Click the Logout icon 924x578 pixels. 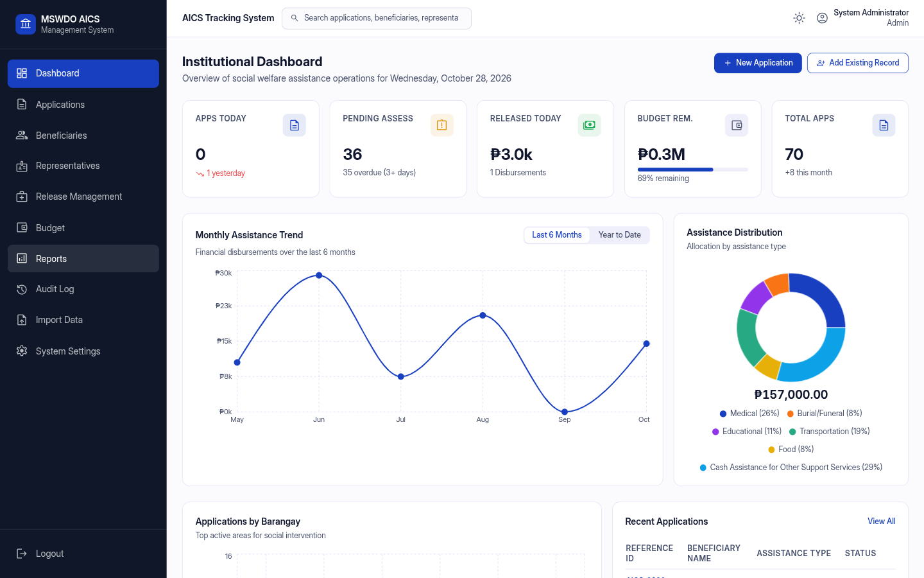pyautogui.click(x=22, y=554)
